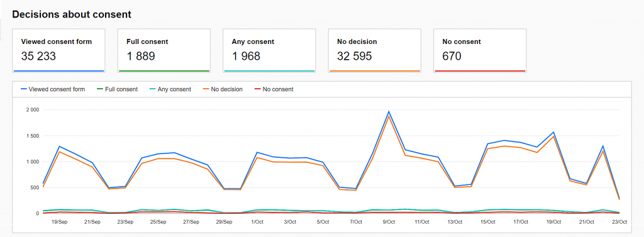Viewport: 644px width, 237px height.
Task: Click the 23/Oct axis label
Action: [x=619, y=222]
